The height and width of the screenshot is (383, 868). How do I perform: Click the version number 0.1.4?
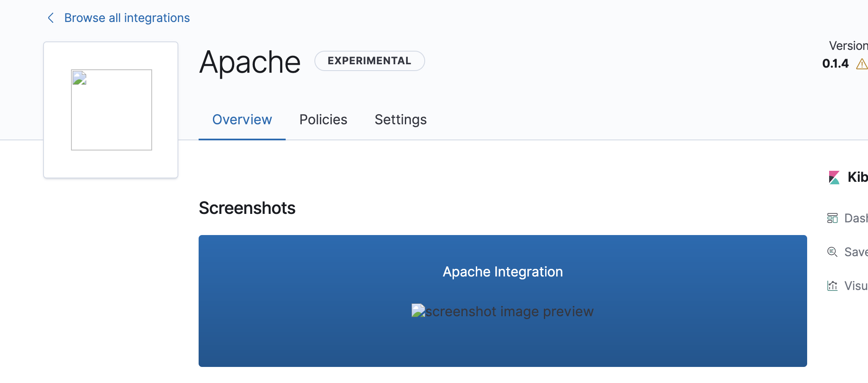tap(835, 63)
